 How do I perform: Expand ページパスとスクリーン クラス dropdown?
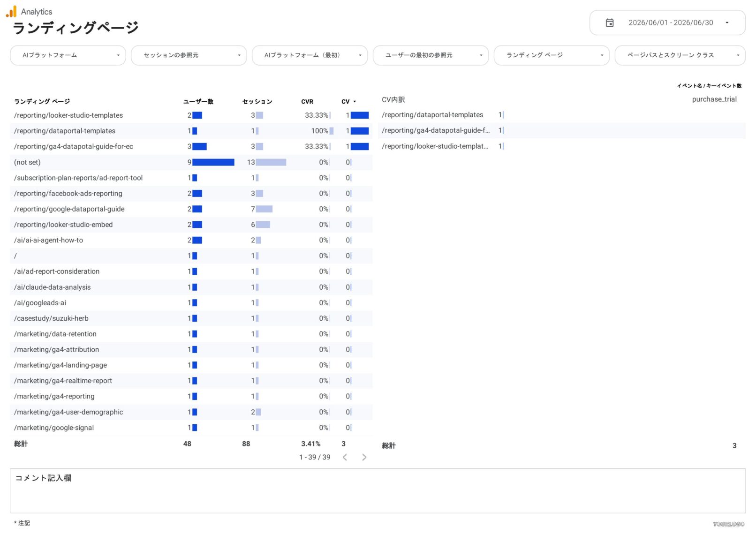680,55
